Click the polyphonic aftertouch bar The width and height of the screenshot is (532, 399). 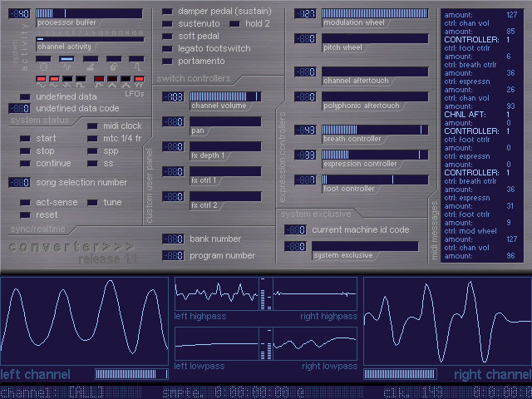tap(375, 96)
